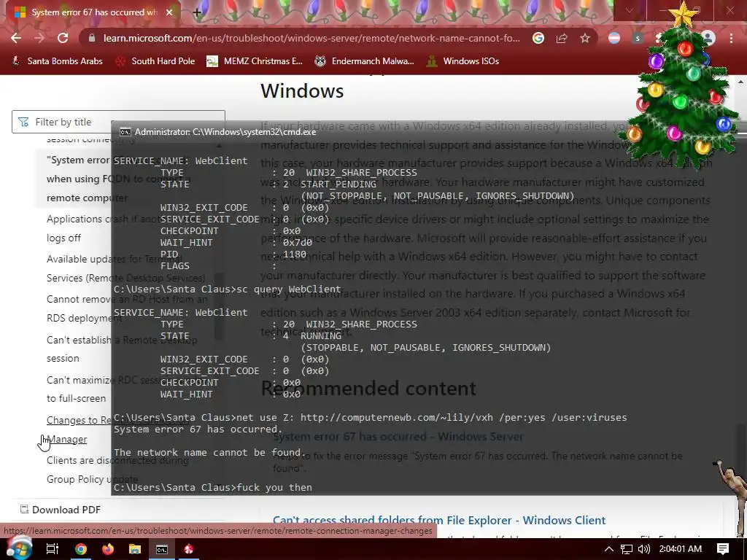Click the sidebar table-of-contents scrollbar
Image resolution: width=747 pixels, height=560 pixels.
[219, 305]
